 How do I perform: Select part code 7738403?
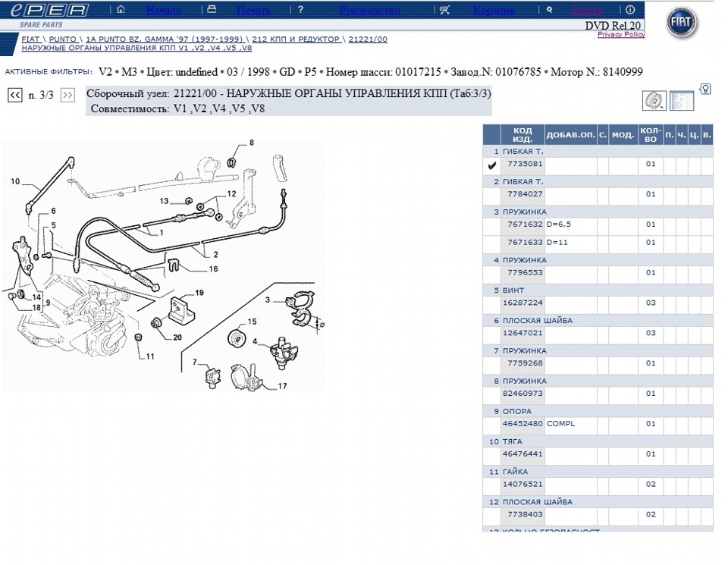click(525, 514)
